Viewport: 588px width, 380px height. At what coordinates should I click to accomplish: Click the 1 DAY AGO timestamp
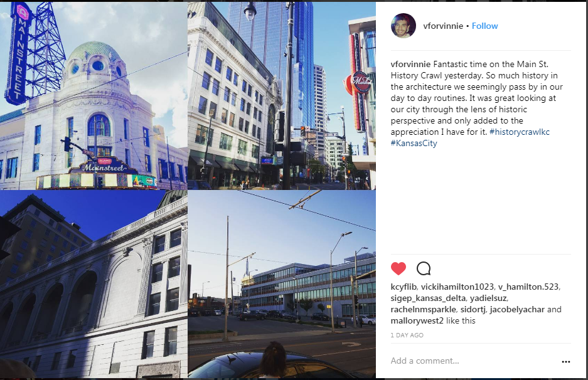tap(407, 335)
